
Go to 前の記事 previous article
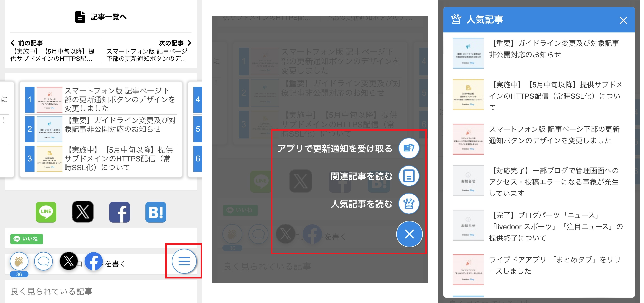(53, 51)
